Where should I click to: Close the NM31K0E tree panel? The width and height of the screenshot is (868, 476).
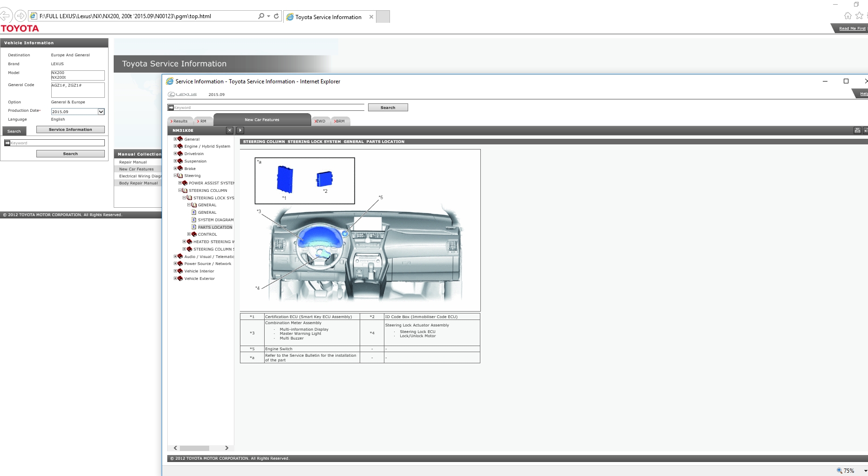pos(229,130)
